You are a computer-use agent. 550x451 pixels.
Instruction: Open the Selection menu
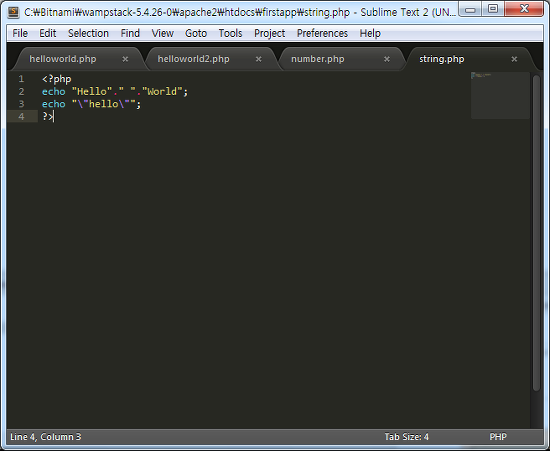[x=88, y=33]
